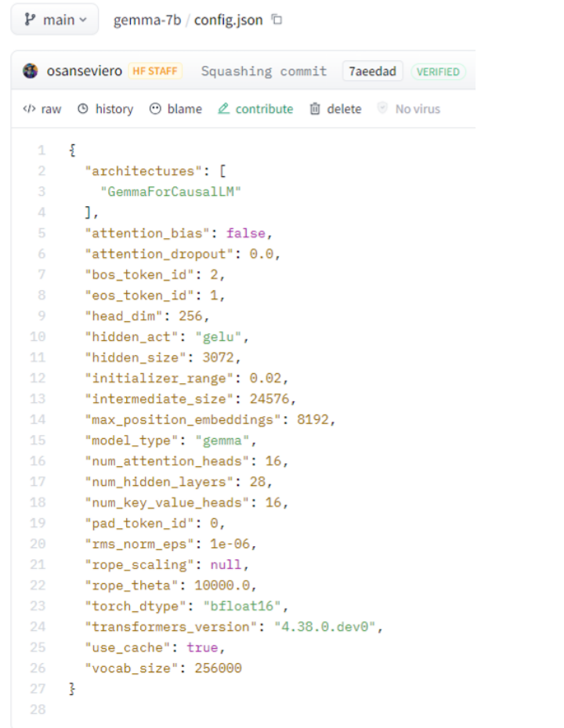Click the HF STAFF badge
This screenshot has height=728, width=564.
tap(155, 71)
